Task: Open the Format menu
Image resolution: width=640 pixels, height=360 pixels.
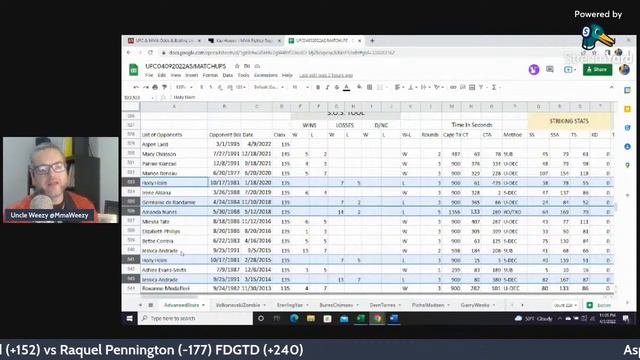Action: coord(210,76)
